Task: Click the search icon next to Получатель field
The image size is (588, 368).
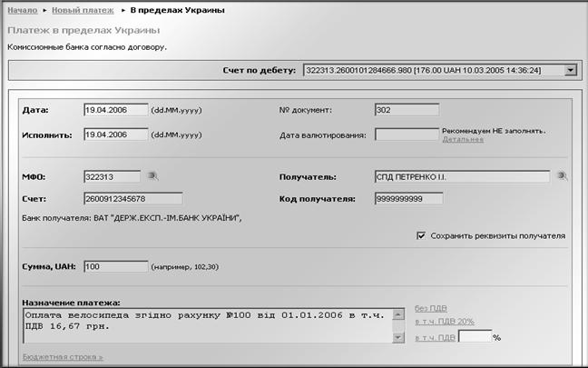Action: click(563, 176)
